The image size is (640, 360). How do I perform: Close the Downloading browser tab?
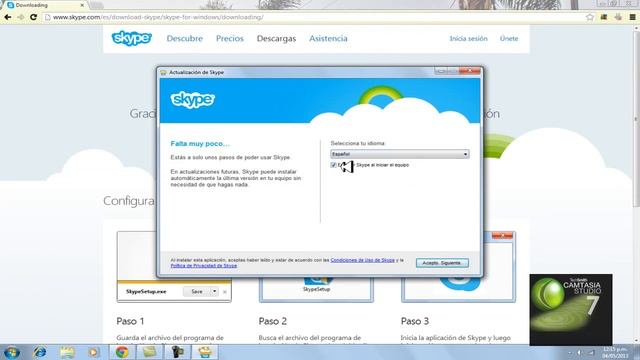click(x=82, y=5)
